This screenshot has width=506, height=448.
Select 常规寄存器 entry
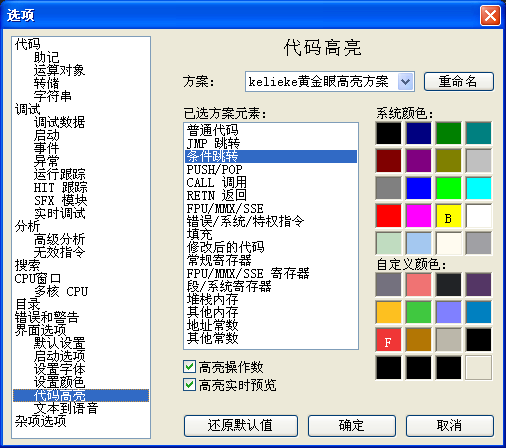coord(271,260)
